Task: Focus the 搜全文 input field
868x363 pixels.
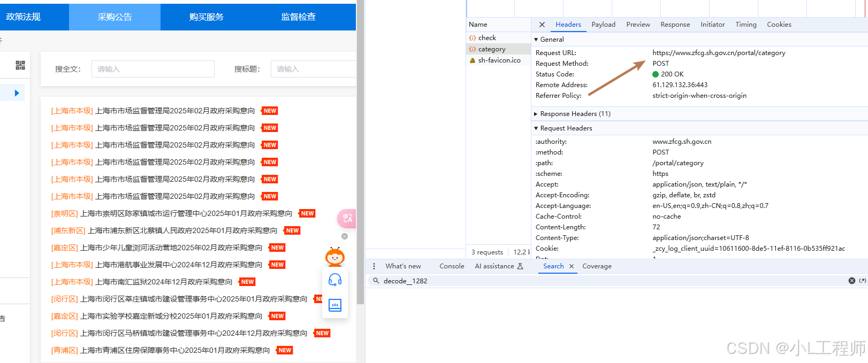Action: tap(153, 69)
